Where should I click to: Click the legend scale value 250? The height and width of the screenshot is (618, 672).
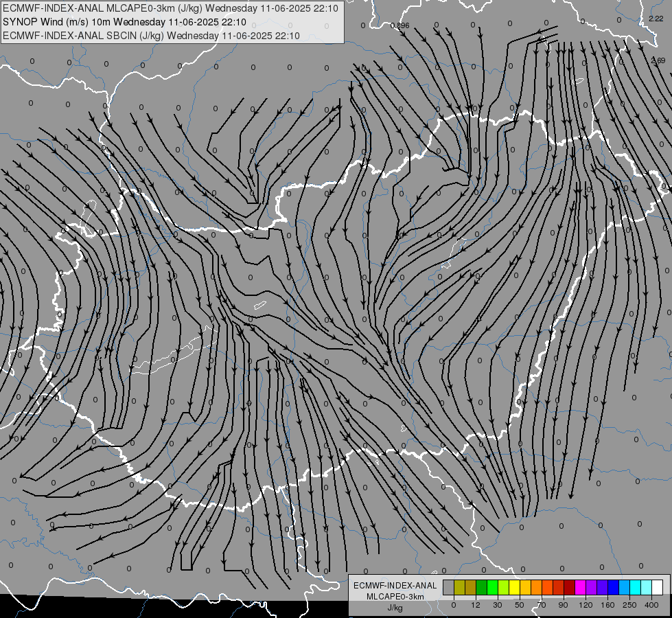tap(629, 605)
